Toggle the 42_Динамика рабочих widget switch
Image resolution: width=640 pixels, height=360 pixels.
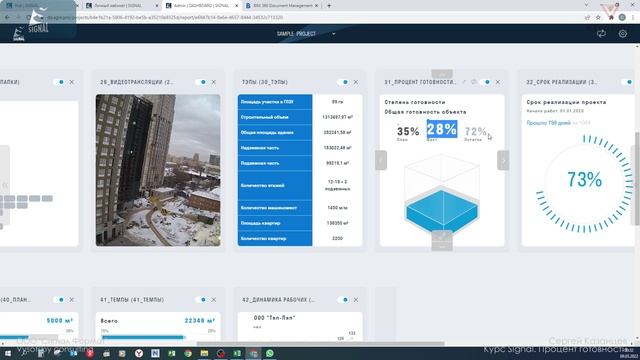tap(343, 300)
